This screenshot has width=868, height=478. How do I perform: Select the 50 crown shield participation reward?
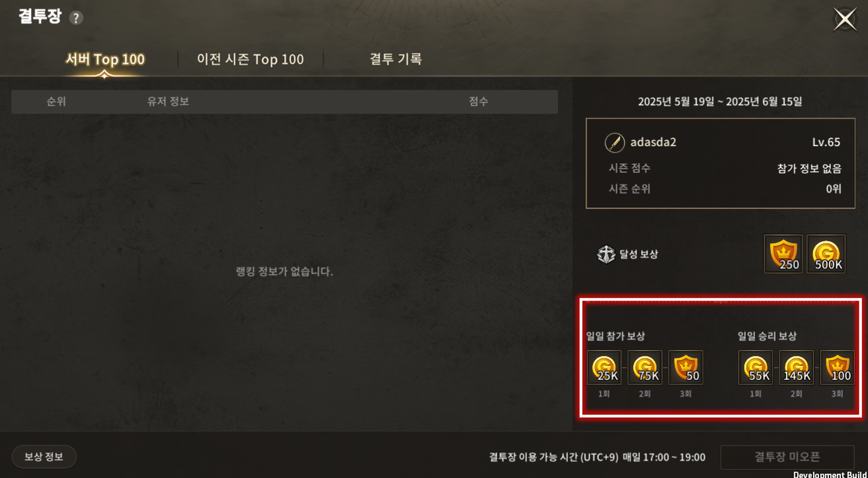[685, 367]
